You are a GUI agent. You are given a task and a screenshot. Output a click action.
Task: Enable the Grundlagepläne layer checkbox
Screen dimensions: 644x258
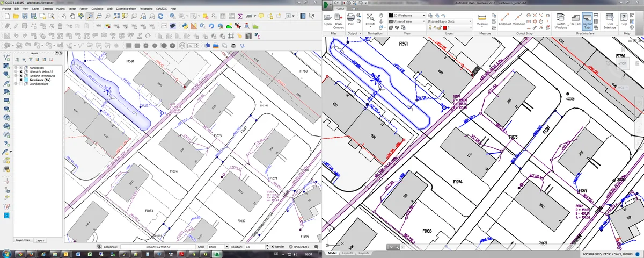click(x=20, y=84)
